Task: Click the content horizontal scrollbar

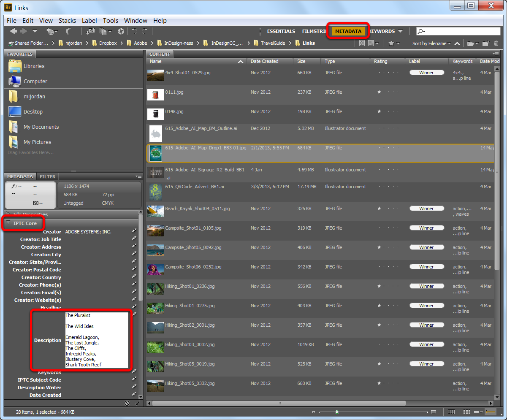Action: 279,403
